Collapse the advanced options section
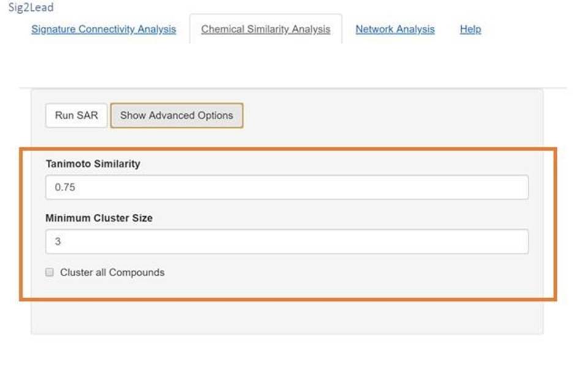 pyautogui.click(x=176, y=116)
